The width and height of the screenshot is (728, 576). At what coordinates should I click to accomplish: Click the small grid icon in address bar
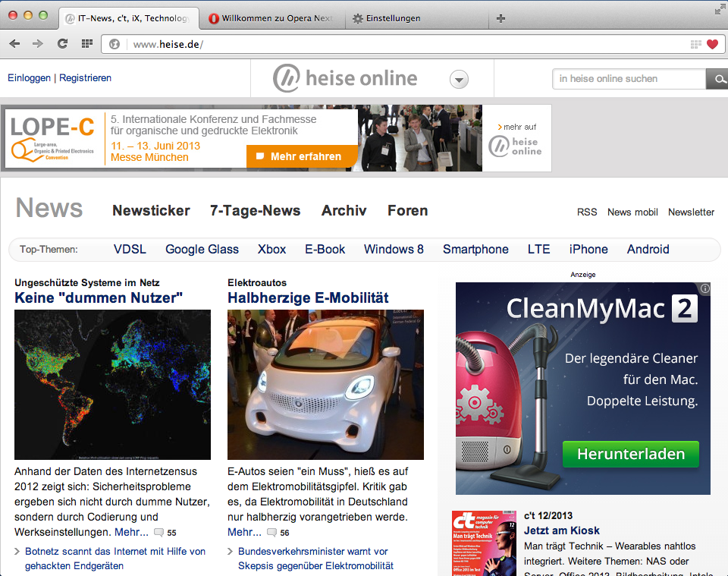(695, 44)
